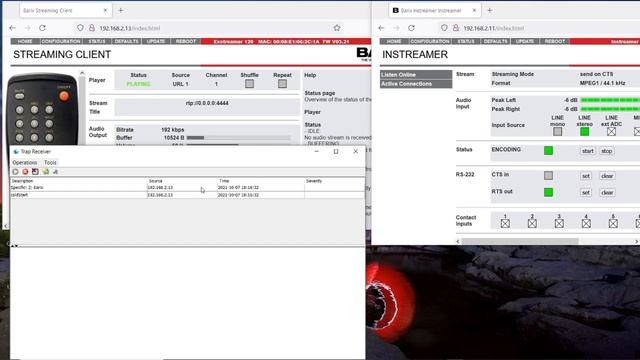Viewport: 640px width, 360px height.
Task: Click set for RTS out
Action: coord(586,193)
